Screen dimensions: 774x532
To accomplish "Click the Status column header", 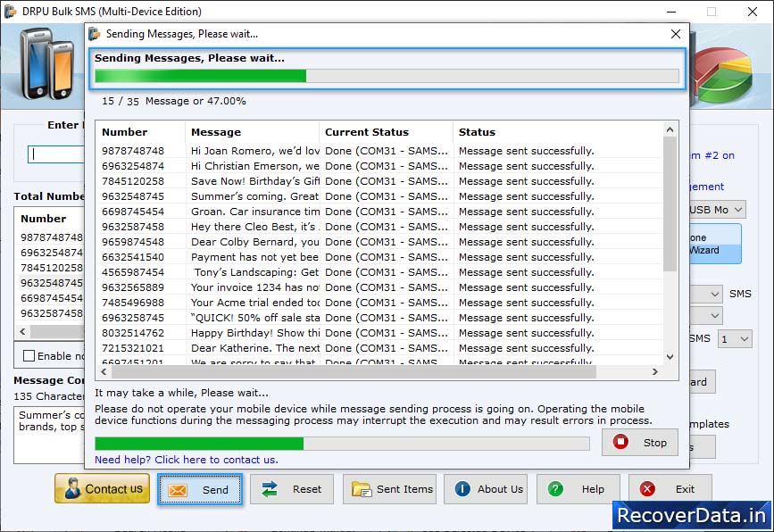I will [558, 132].
